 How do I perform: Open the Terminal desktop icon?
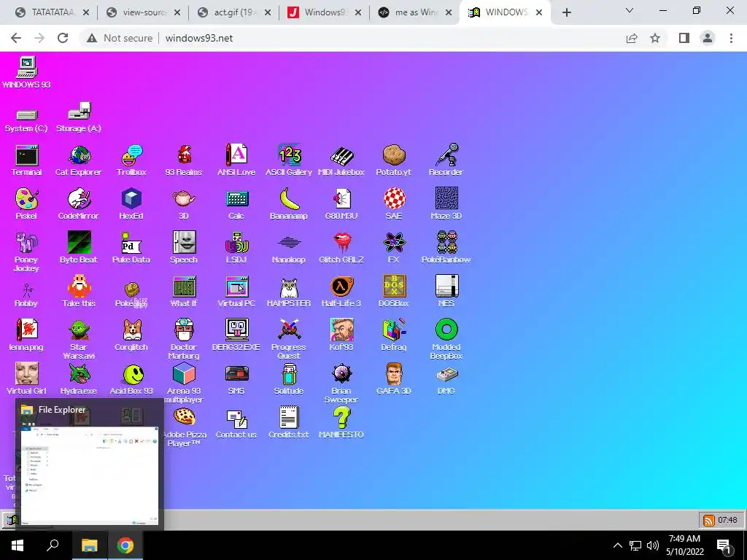point(27,160)
